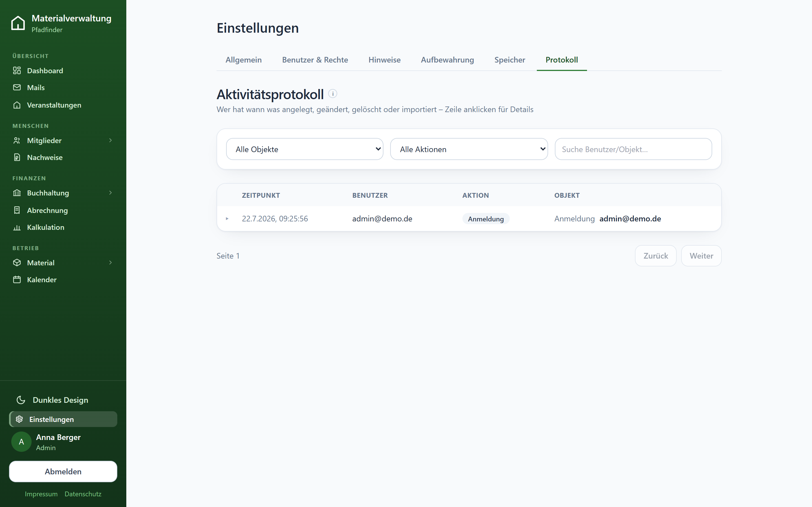Viewport: 812px width, 507px height.
Task: Click the Mails envelope icon
Action: [x=17, y=88]
